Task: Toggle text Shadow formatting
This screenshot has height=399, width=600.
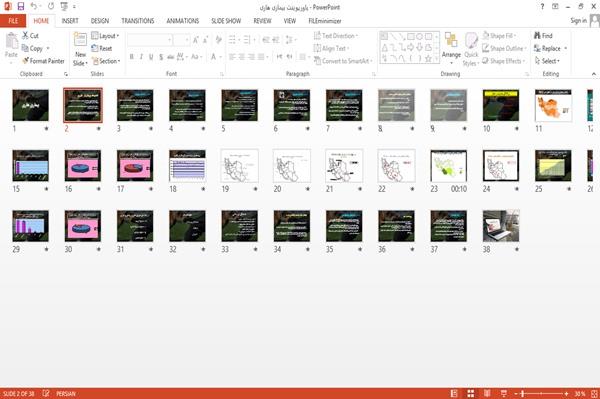Action: [161, 57]
